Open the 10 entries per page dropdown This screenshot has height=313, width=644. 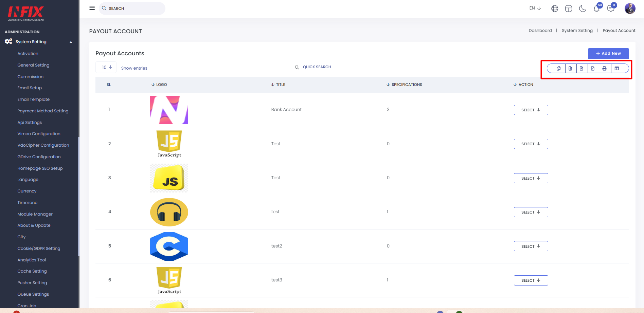click(106, 67)
